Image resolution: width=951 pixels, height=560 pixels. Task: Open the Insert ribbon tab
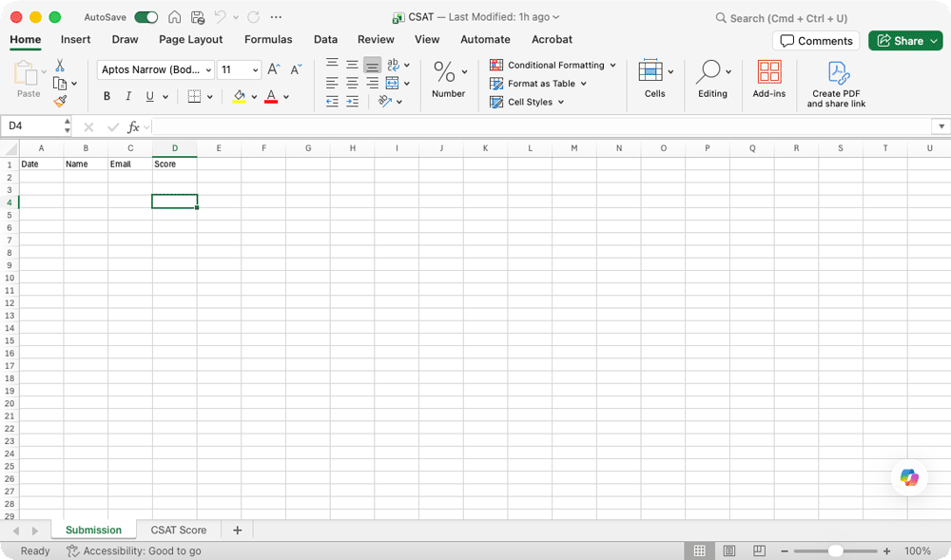(75, 39)
